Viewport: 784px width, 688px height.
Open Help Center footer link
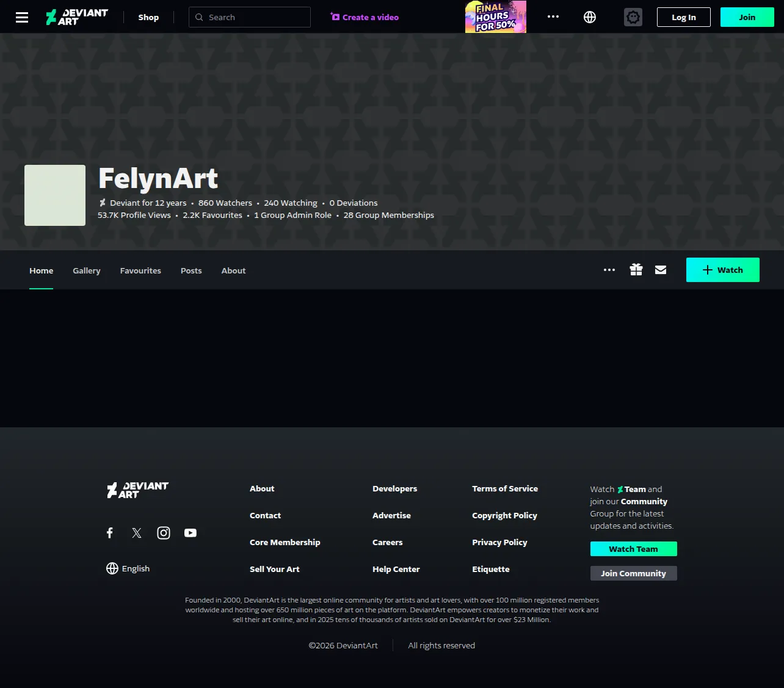(x=396, y=569)
